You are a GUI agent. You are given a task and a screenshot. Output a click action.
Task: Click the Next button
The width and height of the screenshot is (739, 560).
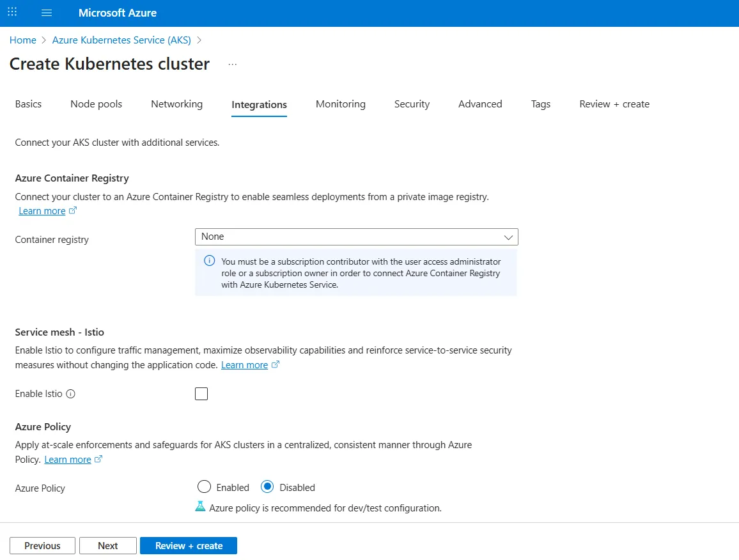pos(108,545)
